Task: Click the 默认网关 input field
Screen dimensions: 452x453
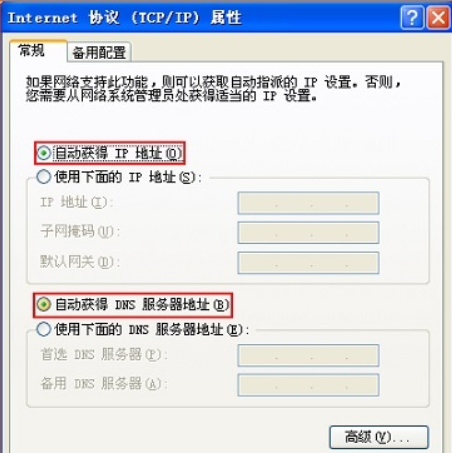Action: coord(308,263)
